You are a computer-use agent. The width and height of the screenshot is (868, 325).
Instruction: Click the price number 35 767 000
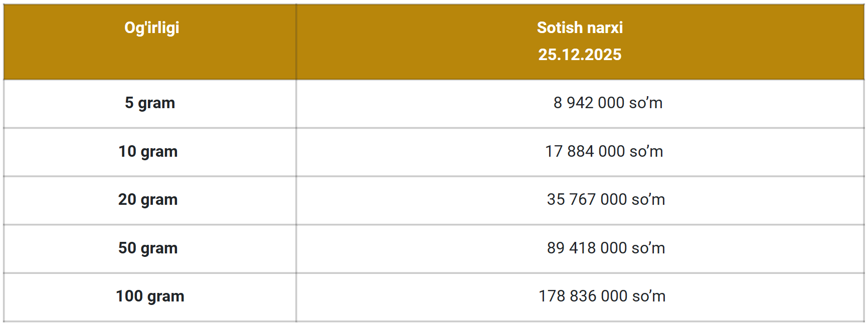point(587,200)
